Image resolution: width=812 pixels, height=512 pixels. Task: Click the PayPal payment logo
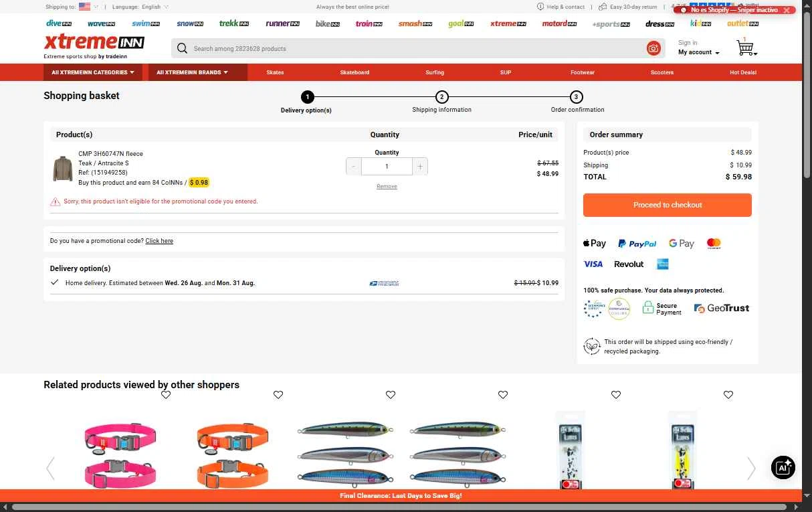click(637, 244)
